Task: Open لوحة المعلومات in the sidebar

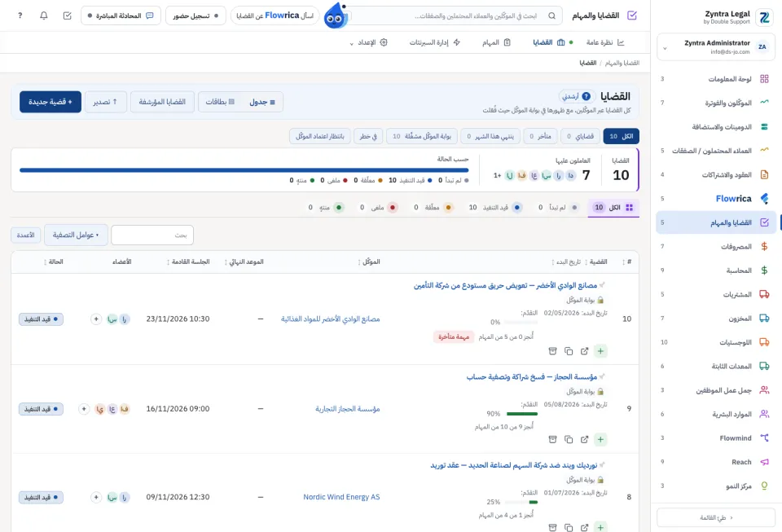Action: [716, 79]
